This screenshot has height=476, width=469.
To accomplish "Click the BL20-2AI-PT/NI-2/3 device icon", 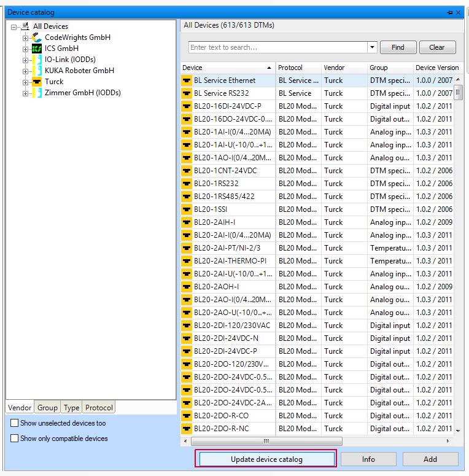I will click(x=187, y=248).
